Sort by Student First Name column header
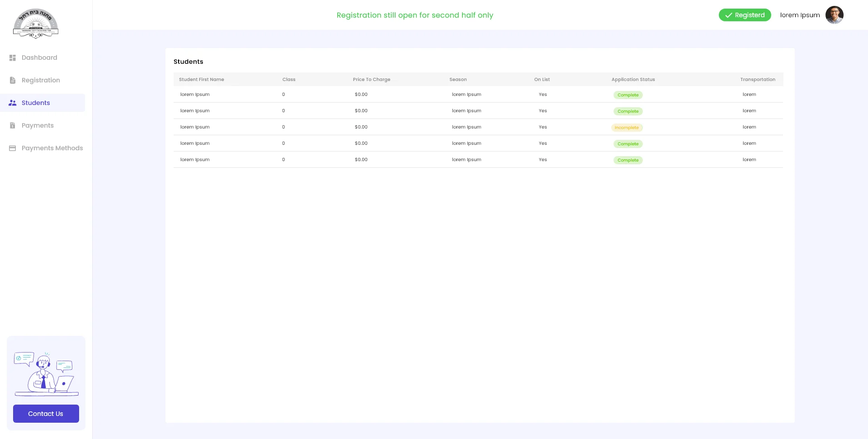 coord(202,79)
